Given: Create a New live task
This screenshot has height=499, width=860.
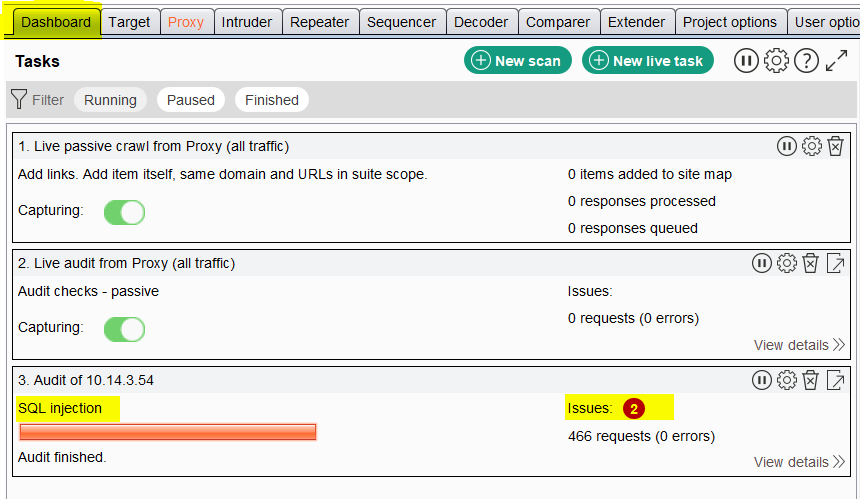Looking at the screenshot, I should (648, 60).
